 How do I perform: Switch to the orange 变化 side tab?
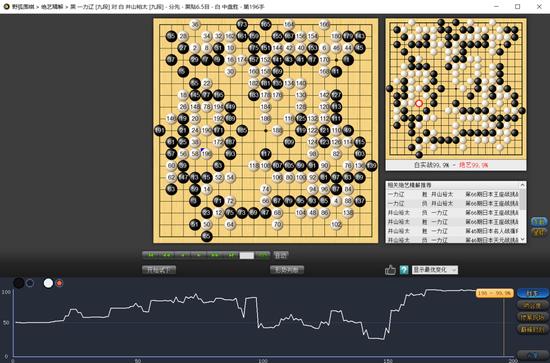539,232
